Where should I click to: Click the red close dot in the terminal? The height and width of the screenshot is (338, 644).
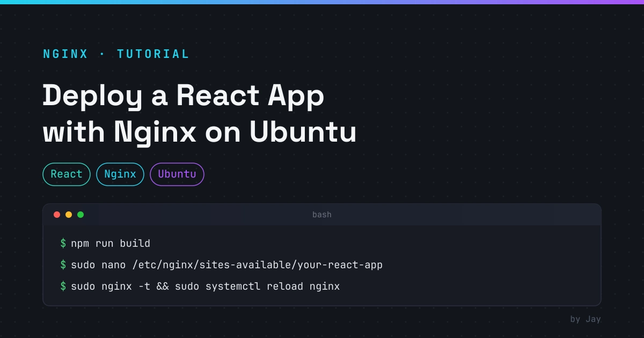(x=57, y=215)
